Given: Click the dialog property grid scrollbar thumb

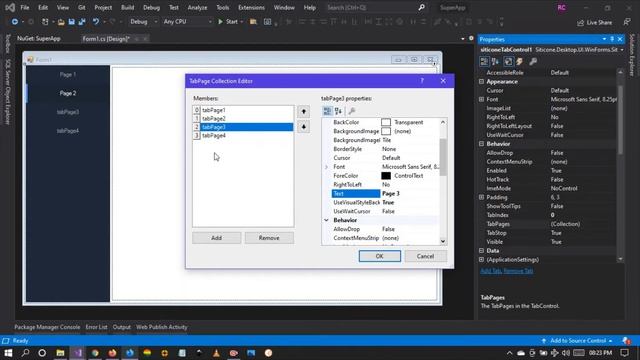Looking at the screenshot, I should (x=443, y=157).
